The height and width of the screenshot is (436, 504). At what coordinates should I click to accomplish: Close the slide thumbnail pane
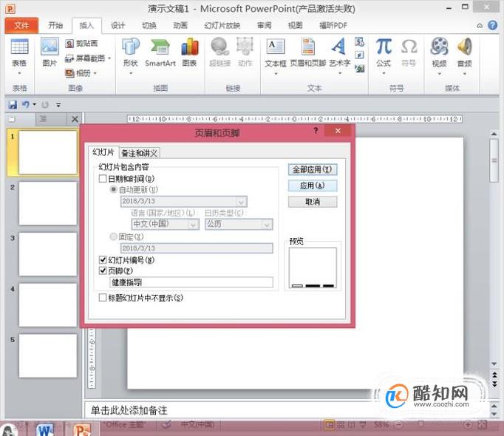pyautogui.click(x=75, y=119)
